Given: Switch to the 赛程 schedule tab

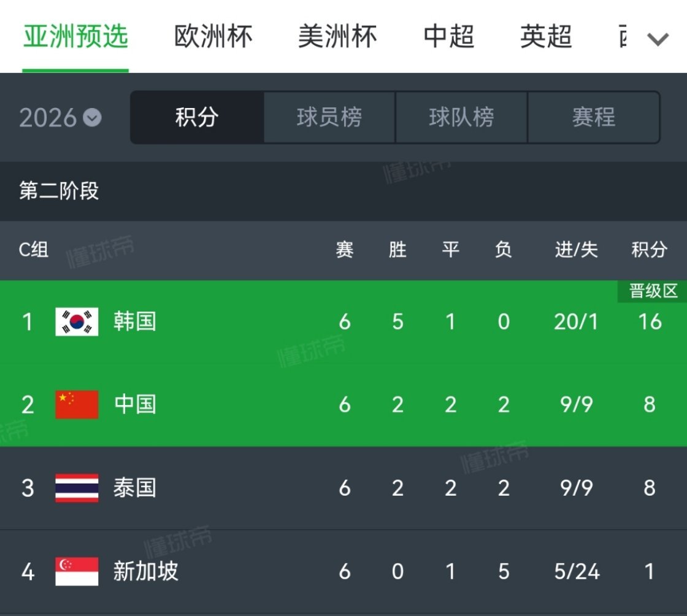Looking at the screenshot, I should coord(593,118).
